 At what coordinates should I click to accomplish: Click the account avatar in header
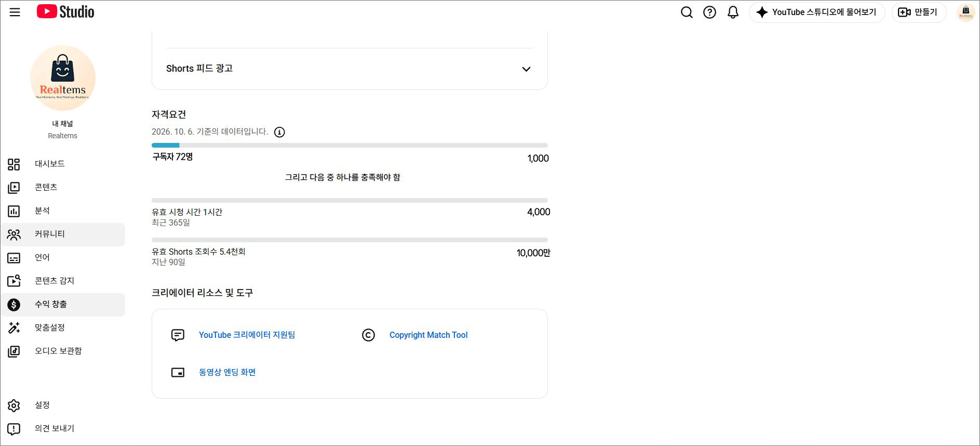(965, 12)
